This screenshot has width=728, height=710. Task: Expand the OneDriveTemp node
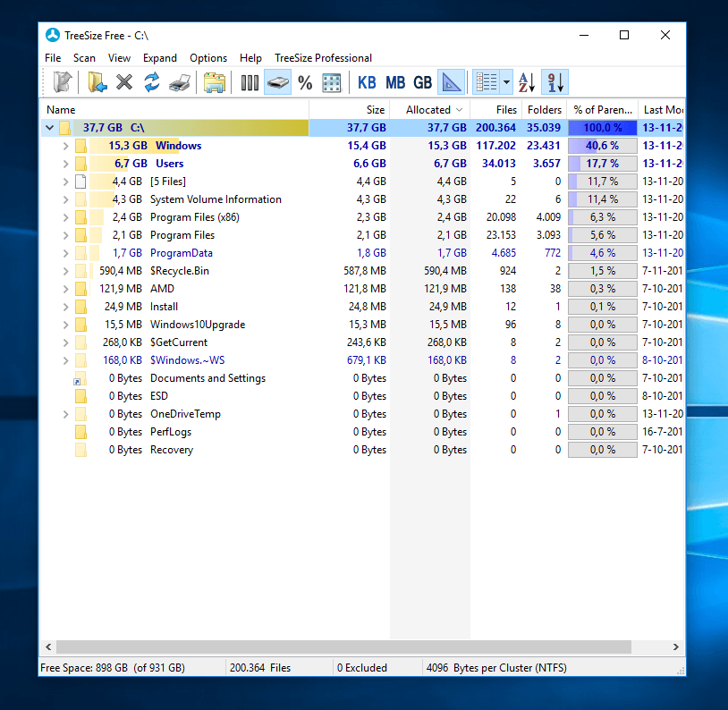coord(65,414)
